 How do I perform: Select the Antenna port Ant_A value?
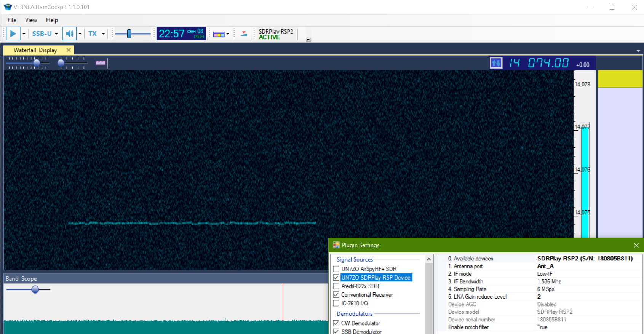pos(545,266)
